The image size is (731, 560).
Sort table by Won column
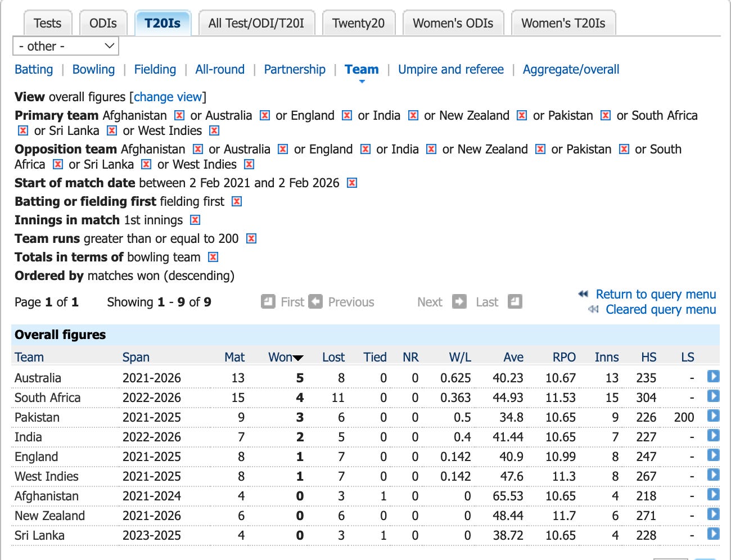click(280, 357)
